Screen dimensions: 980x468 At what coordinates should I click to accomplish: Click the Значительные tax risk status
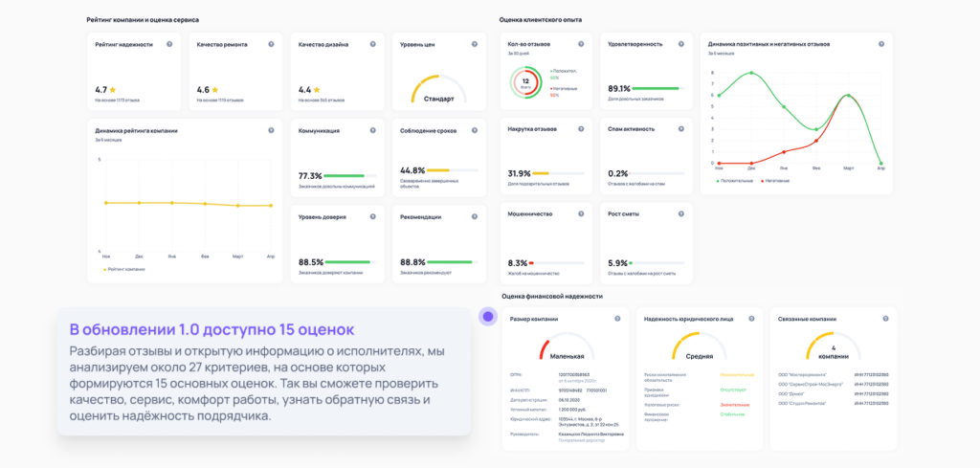(734, 404)
